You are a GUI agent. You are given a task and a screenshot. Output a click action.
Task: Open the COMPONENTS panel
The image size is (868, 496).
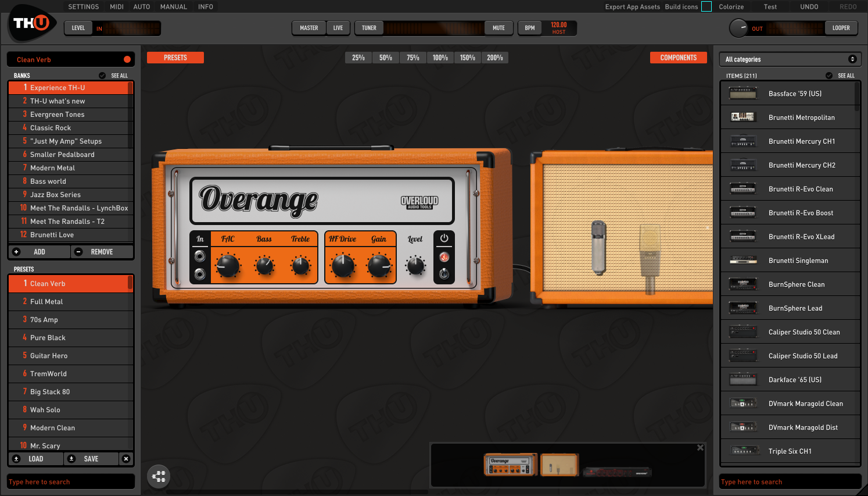678,57
